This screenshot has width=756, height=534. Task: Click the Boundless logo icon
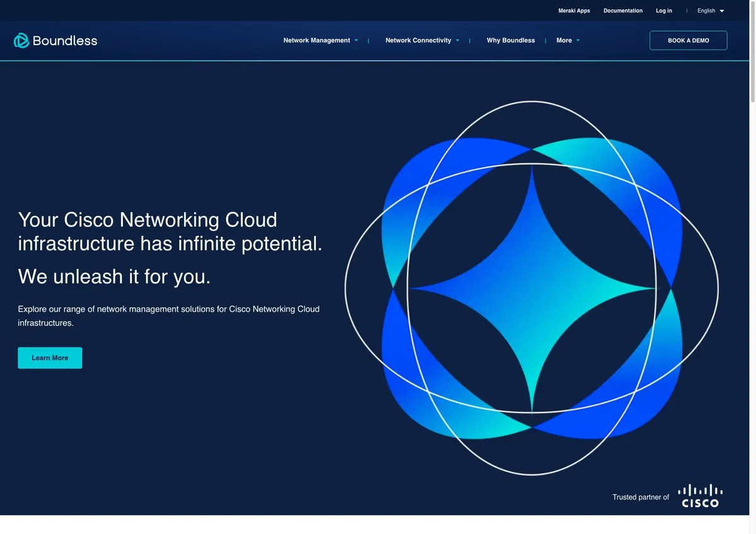coord(21,40)
